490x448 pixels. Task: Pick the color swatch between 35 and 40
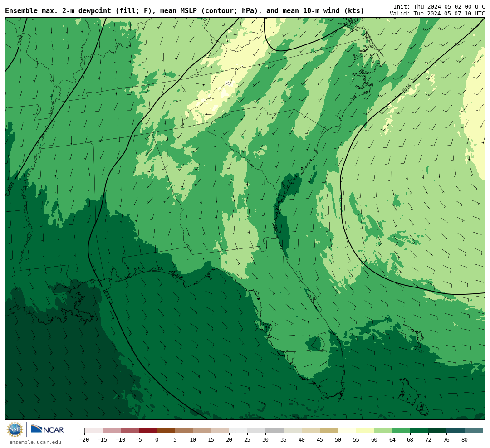click(293, 431)
